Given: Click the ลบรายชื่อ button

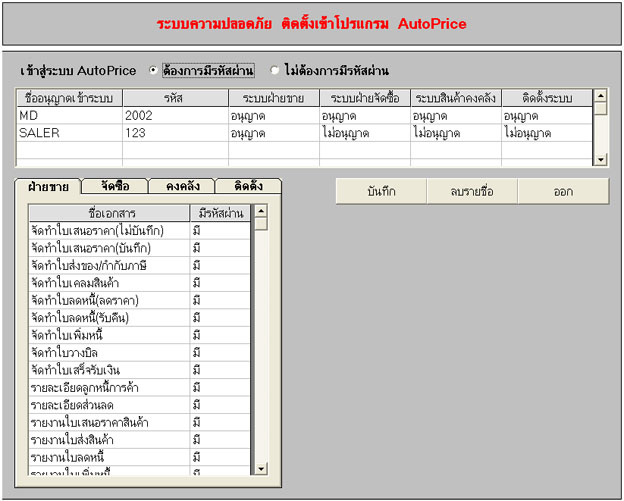Looking at the screenshot, I should coord(472,191).
